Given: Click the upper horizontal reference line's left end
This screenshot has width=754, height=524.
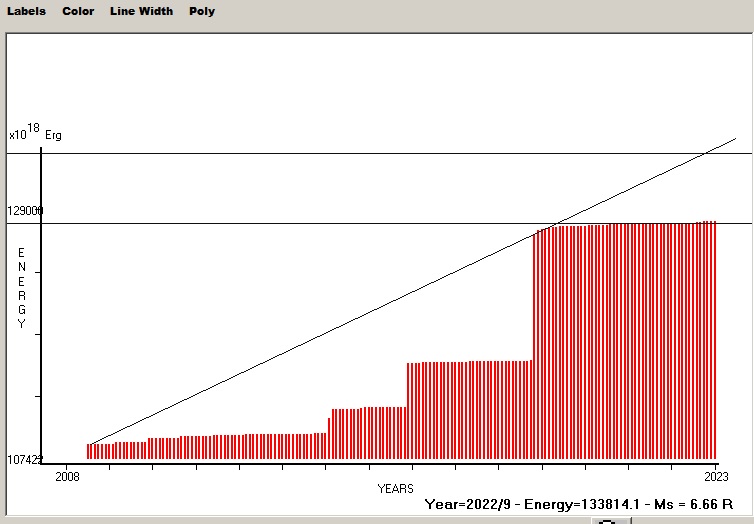Looking at the screenshot, I should pyautogui.click(x=10, y=153).
